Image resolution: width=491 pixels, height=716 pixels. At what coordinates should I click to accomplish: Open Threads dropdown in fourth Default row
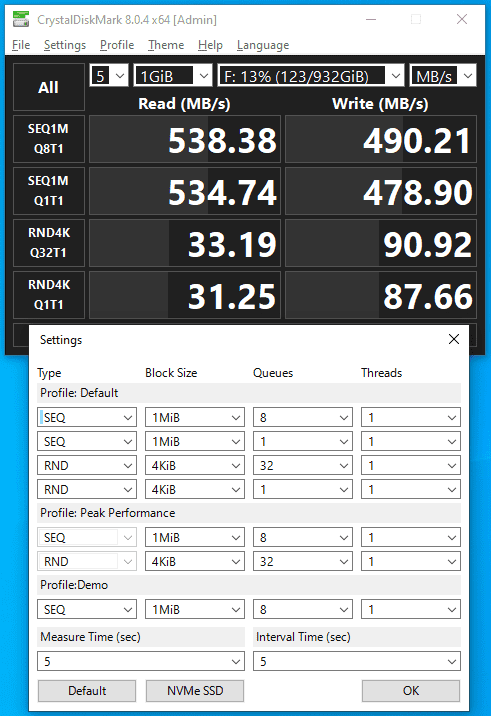point(411,490)
